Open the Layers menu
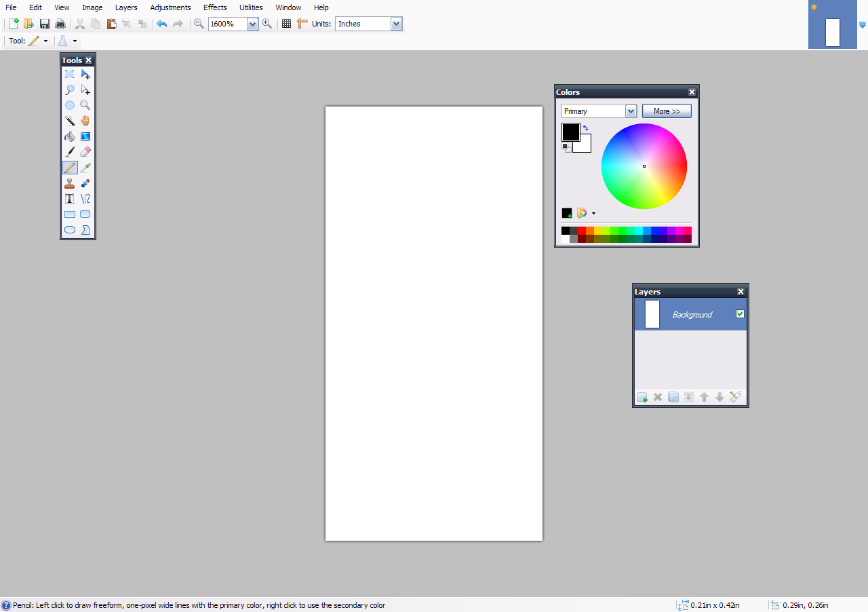868x612 pixels. coord(126,7)
